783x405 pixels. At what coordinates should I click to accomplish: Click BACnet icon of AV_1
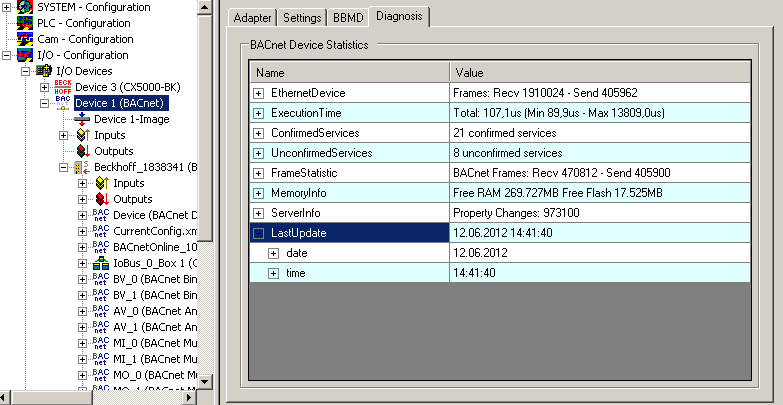point(101,327)
